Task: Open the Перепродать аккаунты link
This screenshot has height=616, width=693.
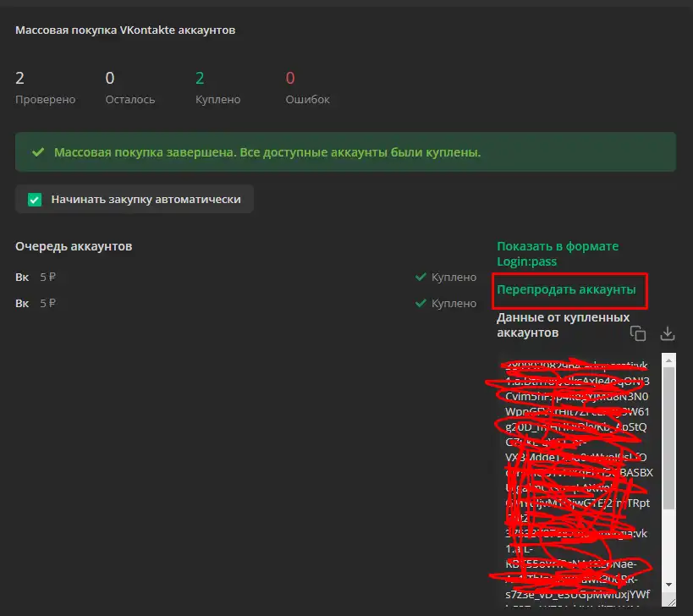Action: 566,290
